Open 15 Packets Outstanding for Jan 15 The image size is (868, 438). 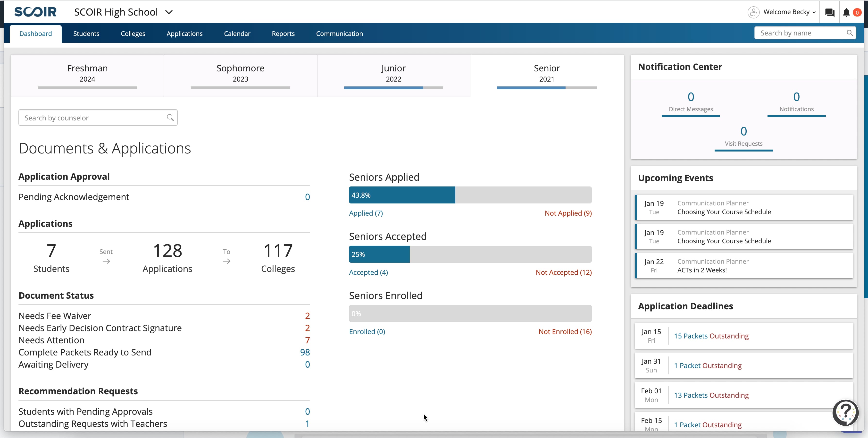tap(711, 336)
